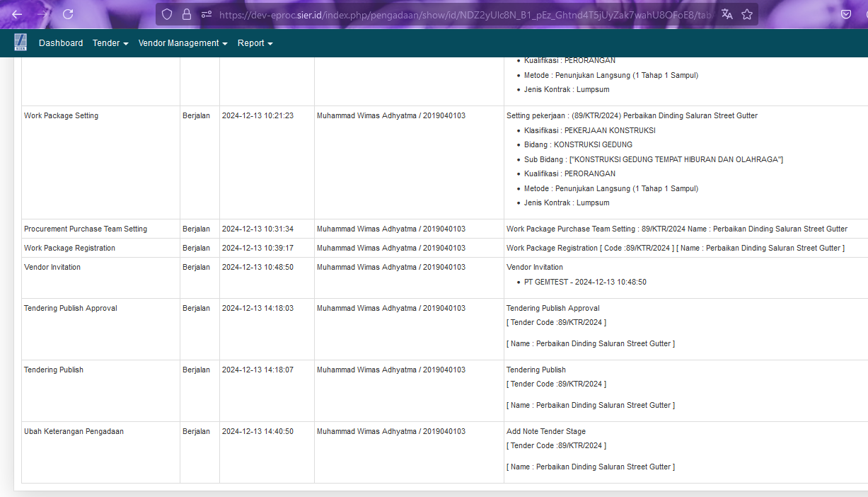Click the browser forward arrow
Image resolution: width=868 pixels, height=497 pixels.
pyautogui.click(x=42, y=14)
